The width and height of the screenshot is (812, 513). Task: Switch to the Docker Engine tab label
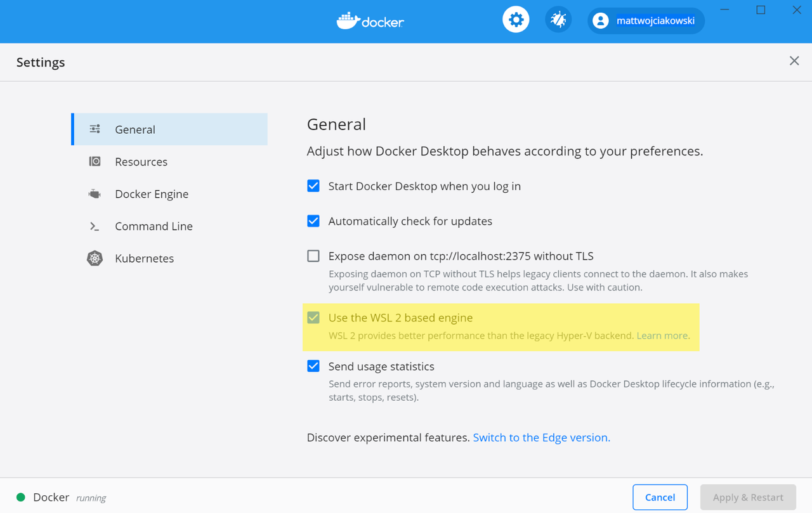click(152, 194)
